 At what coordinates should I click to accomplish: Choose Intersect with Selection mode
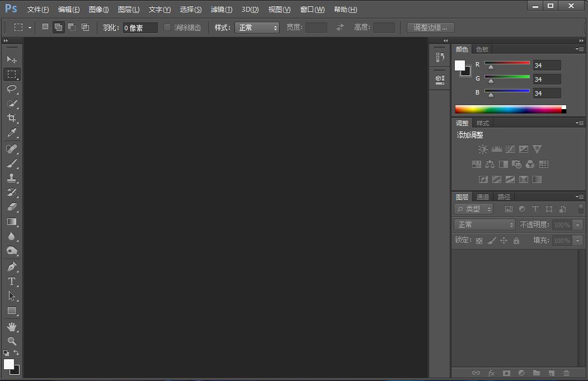86,27
